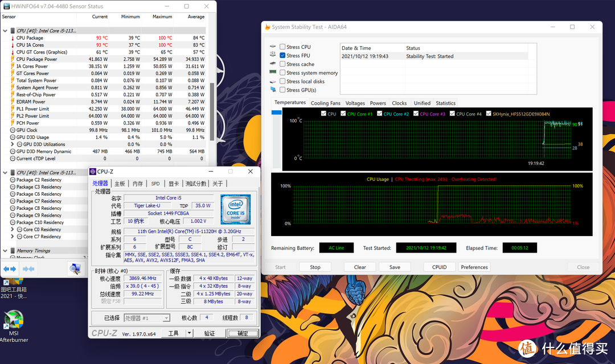This screenshot has height=364, width=615.
Task: Click the Stress local disks drive icon
Action: click(273, 81)
